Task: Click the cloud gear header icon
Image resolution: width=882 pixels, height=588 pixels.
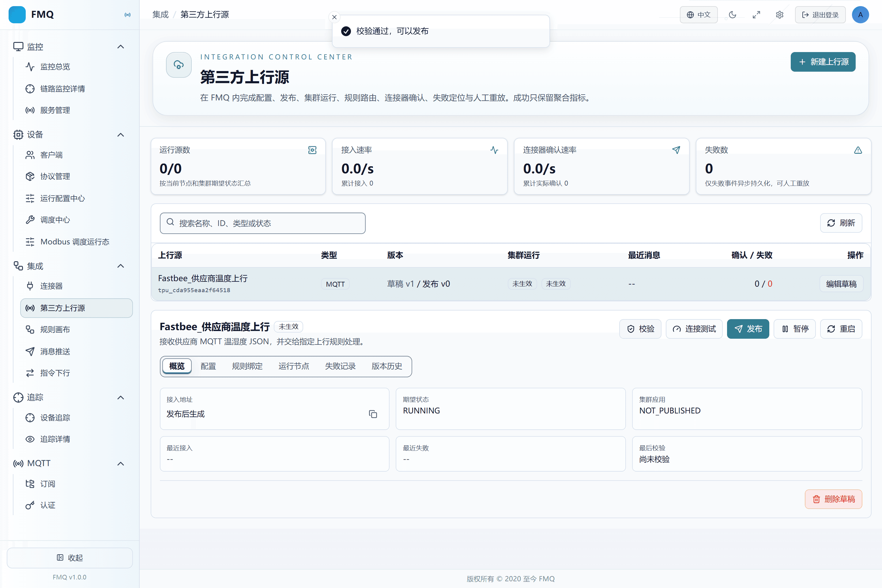Action: pos(179,65)
